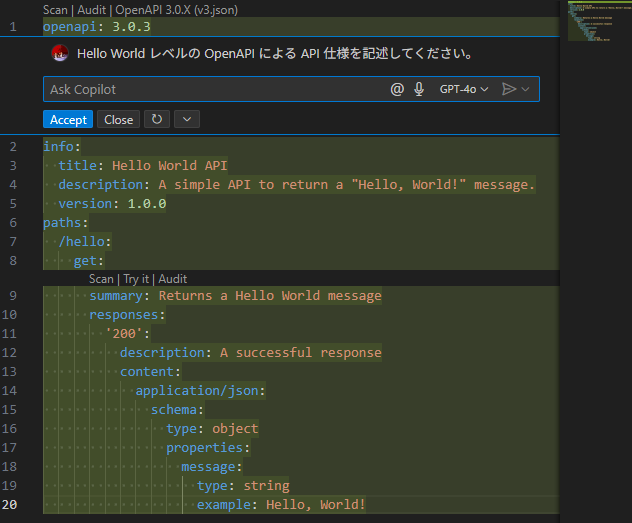Click 'title: Hello World API' line
This screenshot has height=523, width=632.
click(x=143, y=166)
